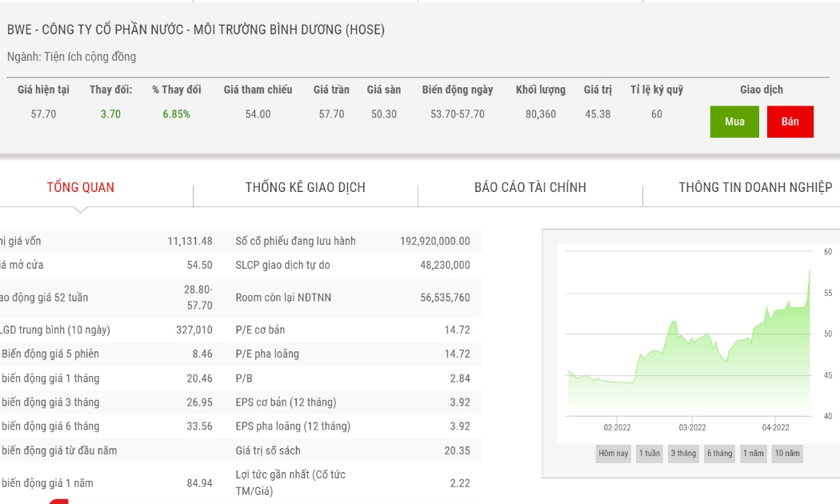Click the 52-week range 28.80-57.70
The width and height of the screenshot is (840, 504).
point(198,298)
